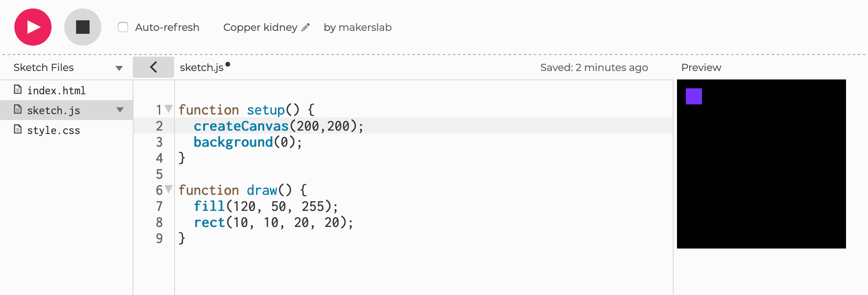The height and width of the screenshot is (295, 868).
Task: Click the purple square in preview
Action: 693,96
